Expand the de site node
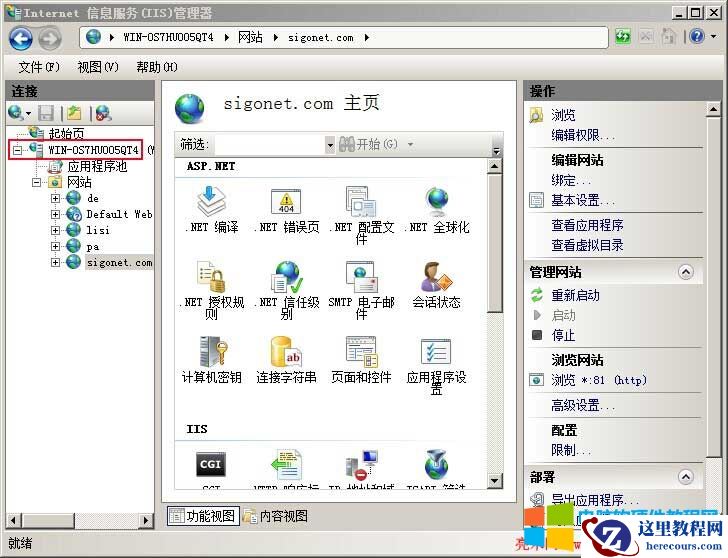 click(x=55, y=199)
